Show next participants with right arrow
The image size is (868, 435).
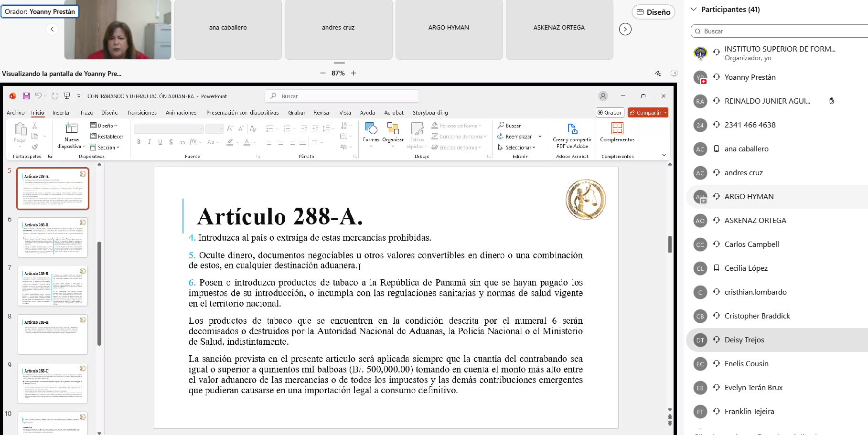click(x=625, y=29)
